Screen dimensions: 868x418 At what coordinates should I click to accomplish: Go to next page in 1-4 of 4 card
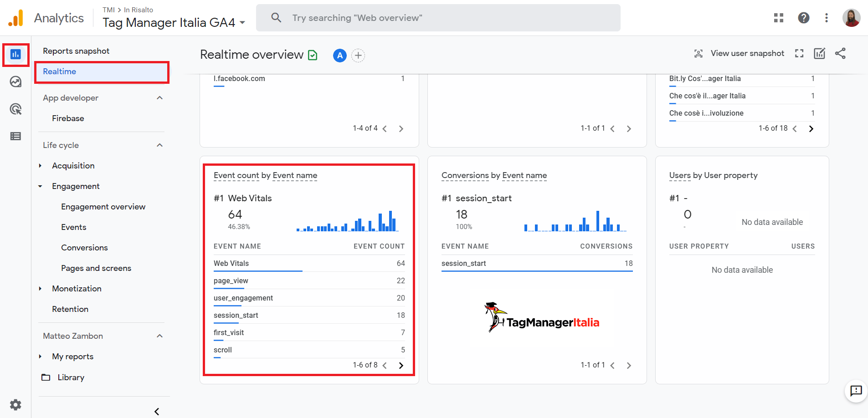[401, 129]
